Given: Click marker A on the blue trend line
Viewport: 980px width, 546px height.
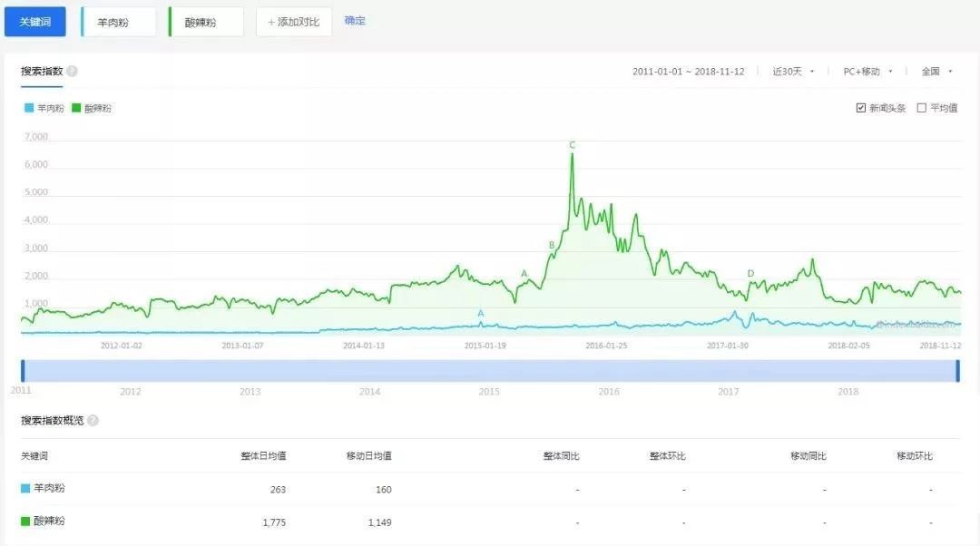Looking at the screenshot, I should 481,315.
